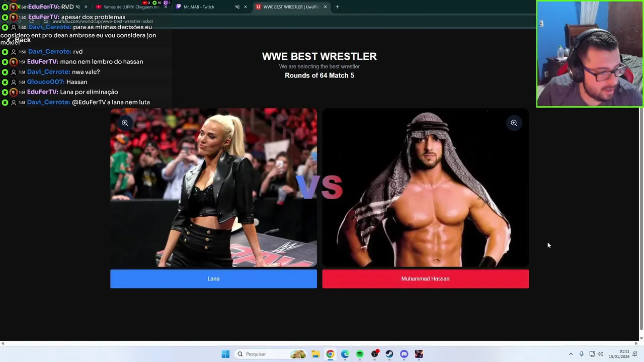Click chat message 'Lana por eliminação'
Image resolution: width=644 pixels, height=362 pixels.
coord(89,92)
